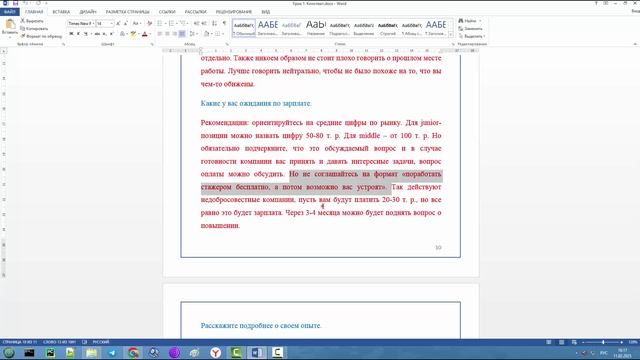Switch to Web Layout view
This screenshot has width=640, height=360.
[574, 342]
